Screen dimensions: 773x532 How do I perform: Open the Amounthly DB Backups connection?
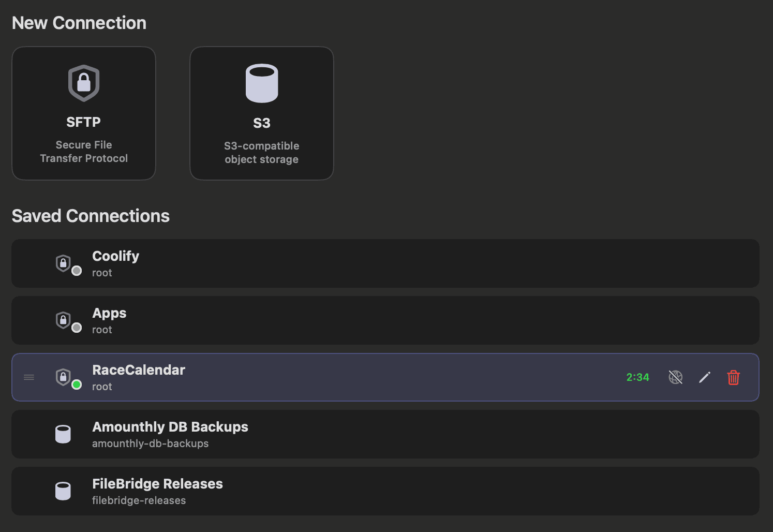point(385,434)
